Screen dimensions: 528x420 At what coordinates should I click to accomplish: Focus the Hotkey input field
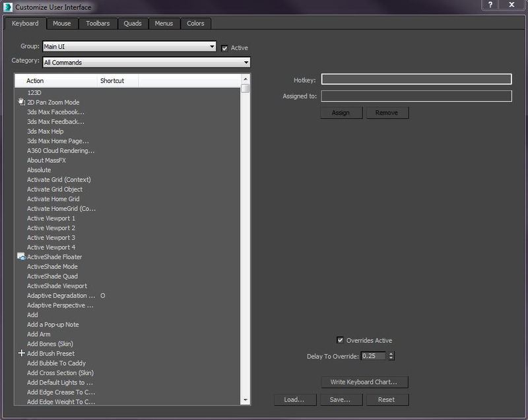point(416,79)
